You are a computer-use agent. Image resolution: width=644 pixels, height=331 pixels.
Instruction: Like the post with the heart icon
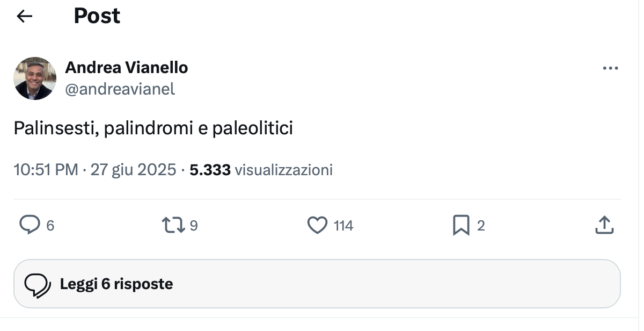click(x=317, y=225)
